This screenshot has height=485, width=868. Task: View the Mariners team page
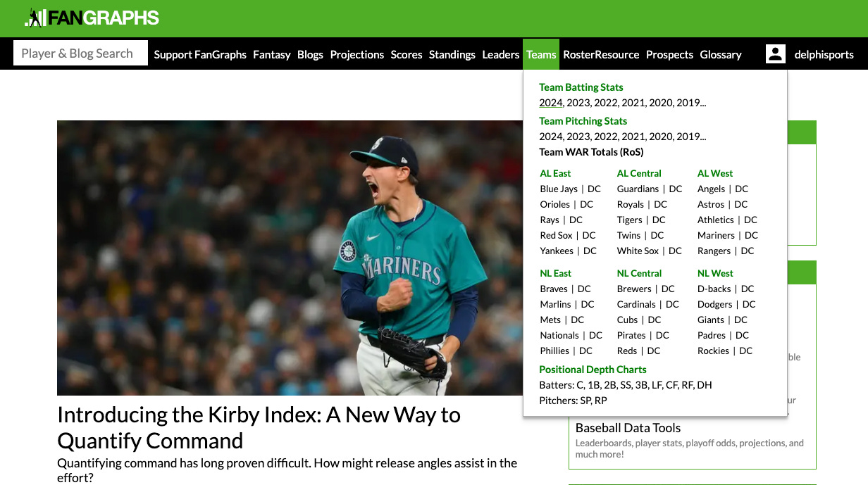[x=716, y=235]
